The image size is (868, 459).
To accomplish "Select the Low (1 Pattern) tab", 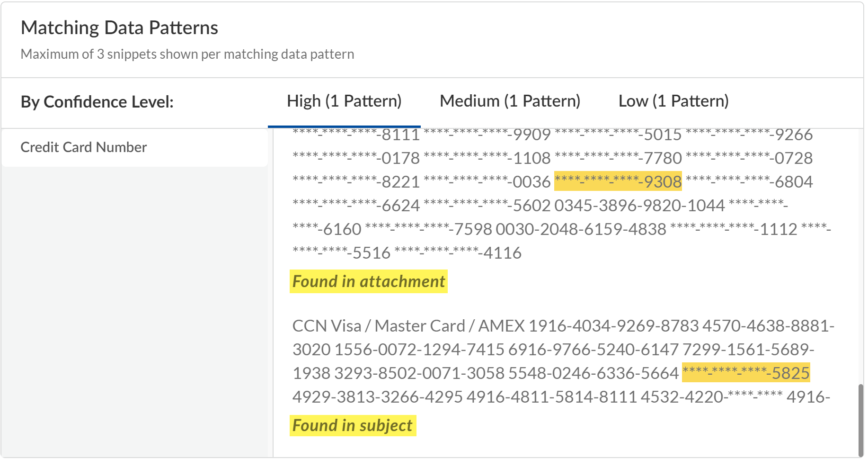I will click(673, 101).
